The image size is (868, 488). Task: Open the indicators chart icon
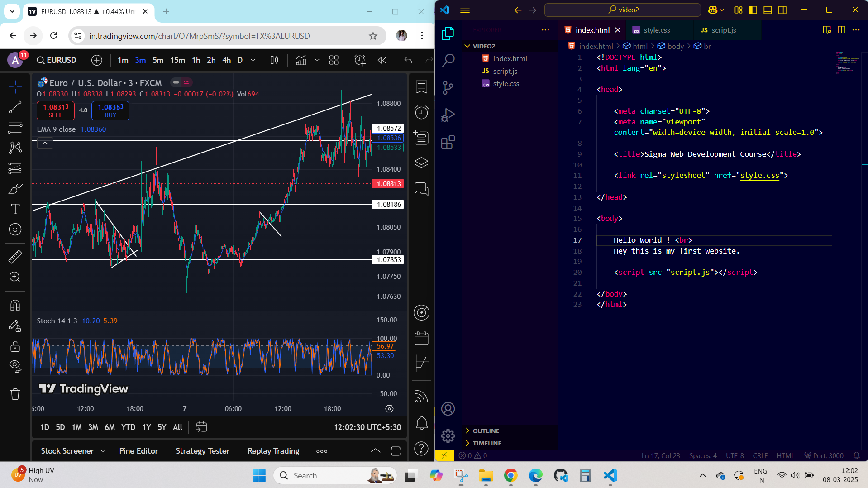301,60
